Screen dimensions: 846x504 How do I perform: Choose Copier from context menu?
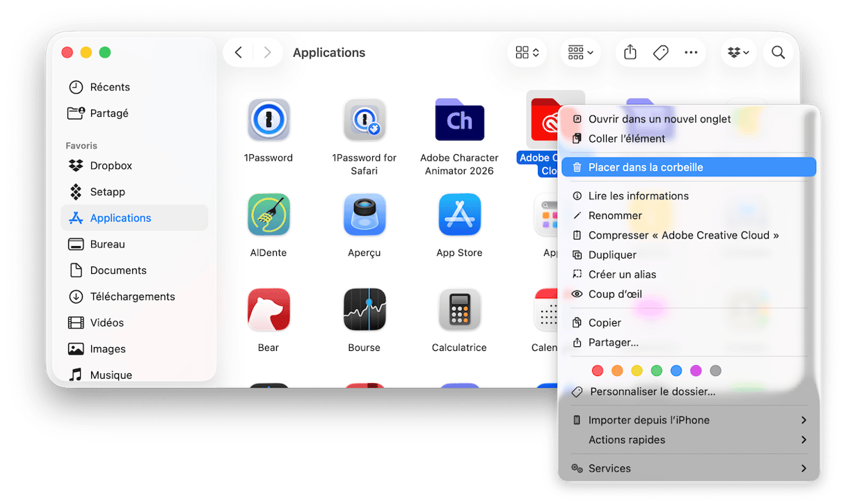689,323
